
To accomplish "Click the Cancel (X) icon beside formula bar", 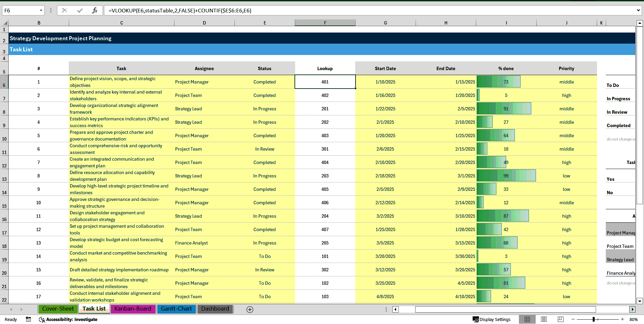I will pos(64,10).
